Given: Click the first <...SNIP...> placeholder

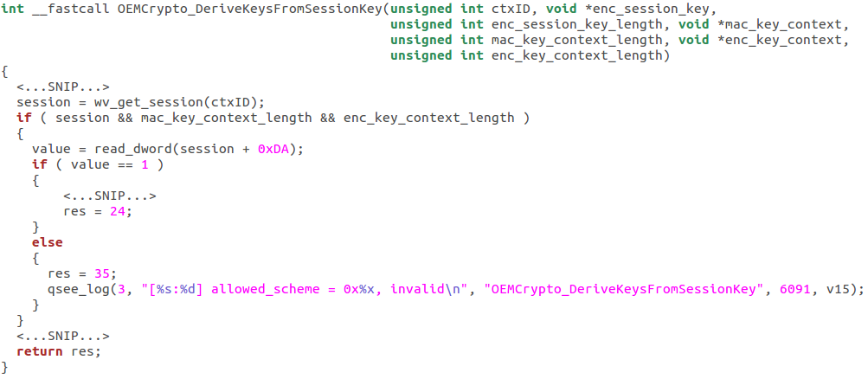Looking at the screenshot, I should (62, 87).
